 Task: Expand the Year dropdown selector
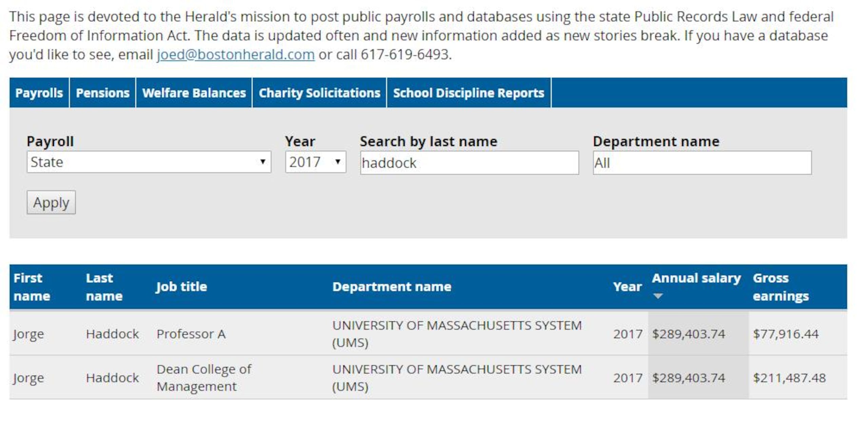point(307,164)
